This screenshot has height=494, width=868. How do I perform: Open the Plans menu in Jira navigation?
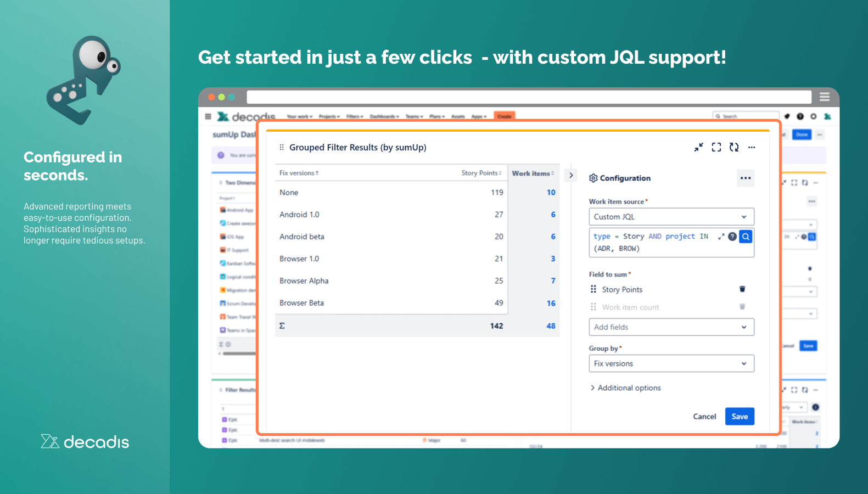(437, 116)
